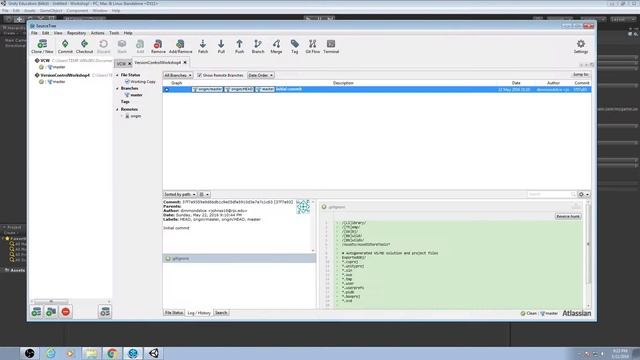640x360 pixels.
Task: Click the Jump to field
Action: click(x=581, y=75)
